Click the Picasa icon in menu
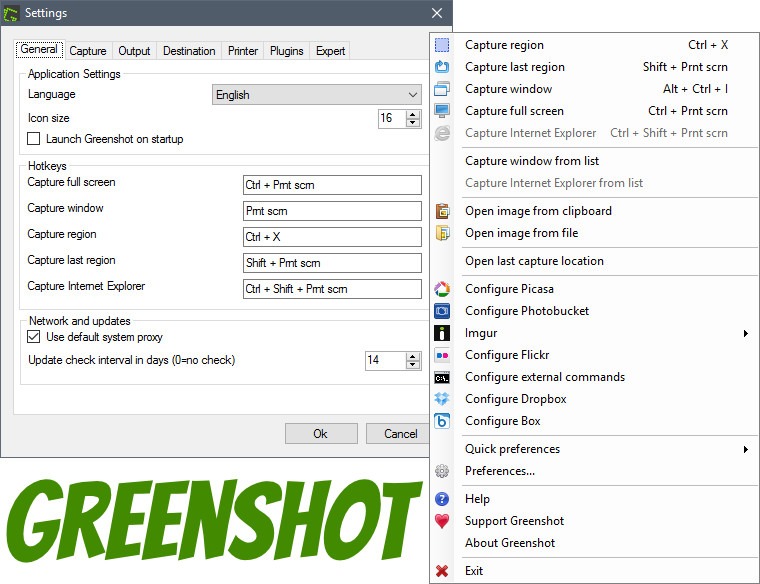This screenshot has height=584, width=760. pyautogui.click(x=442, y=289)
